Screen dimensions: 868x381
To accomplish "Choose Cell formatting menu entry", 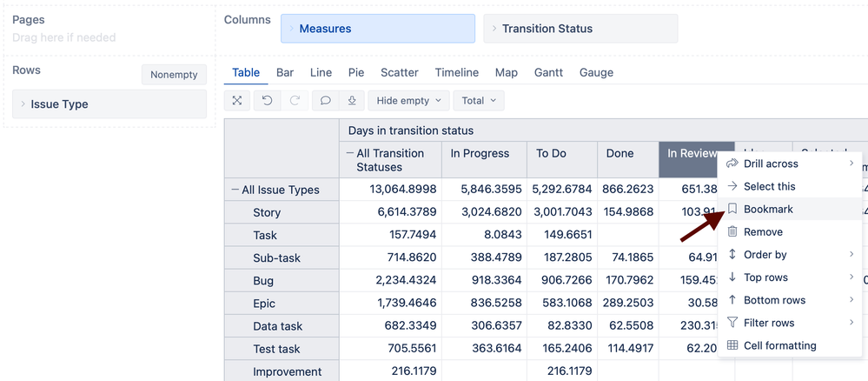I will [790, 345].
